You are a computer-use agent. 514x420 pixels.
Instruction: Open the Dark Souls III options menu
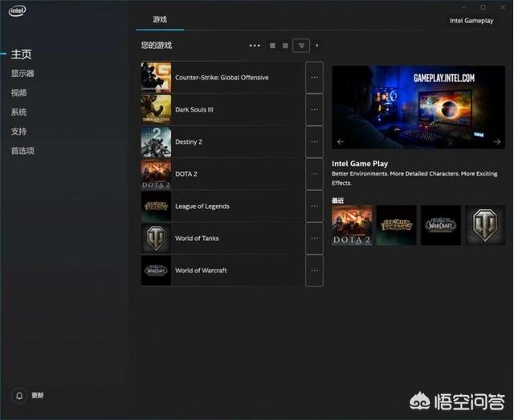[314, 109]
